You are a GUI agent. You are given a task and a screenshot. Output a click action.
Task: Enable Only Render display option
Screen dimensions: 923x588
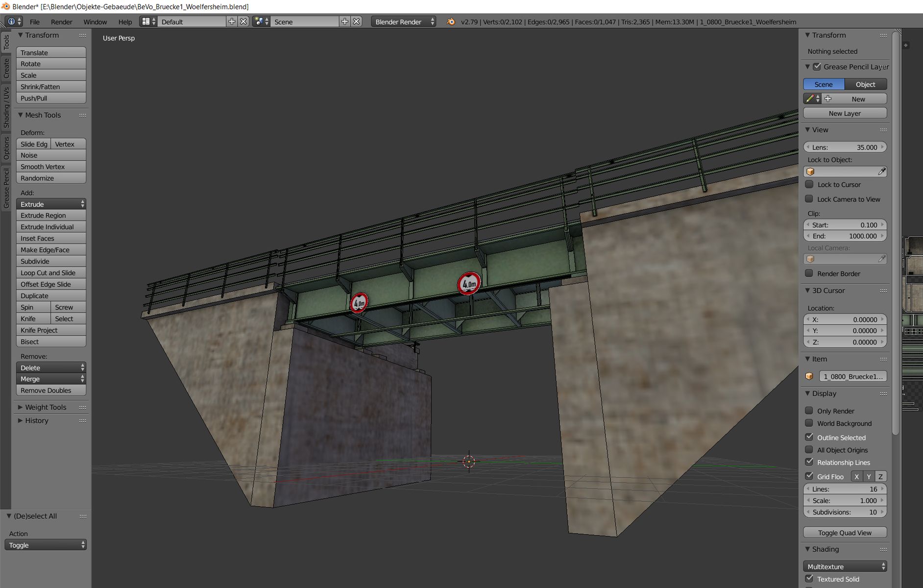click(x=809, y=411)
